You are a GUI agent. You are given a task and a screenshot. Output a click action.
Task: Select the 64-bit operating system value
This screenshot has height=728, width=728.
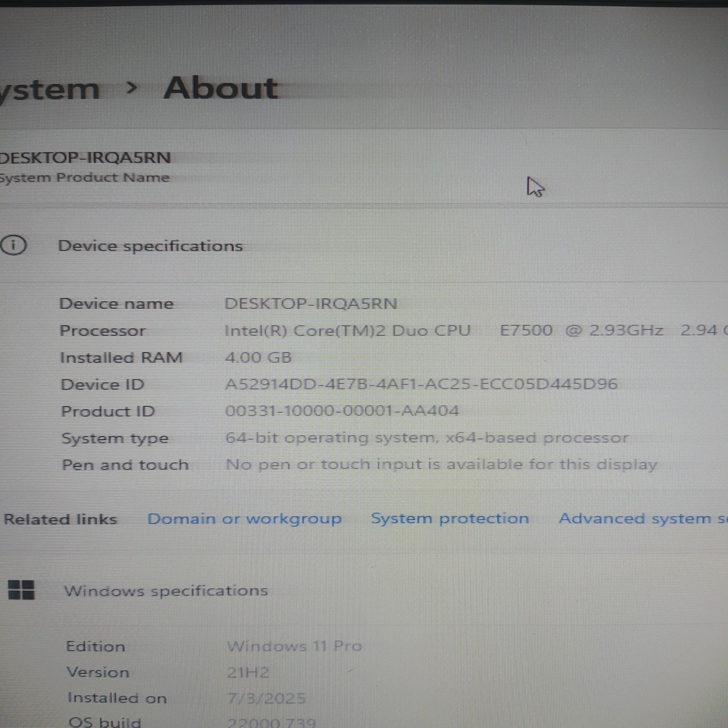(427, 438)
